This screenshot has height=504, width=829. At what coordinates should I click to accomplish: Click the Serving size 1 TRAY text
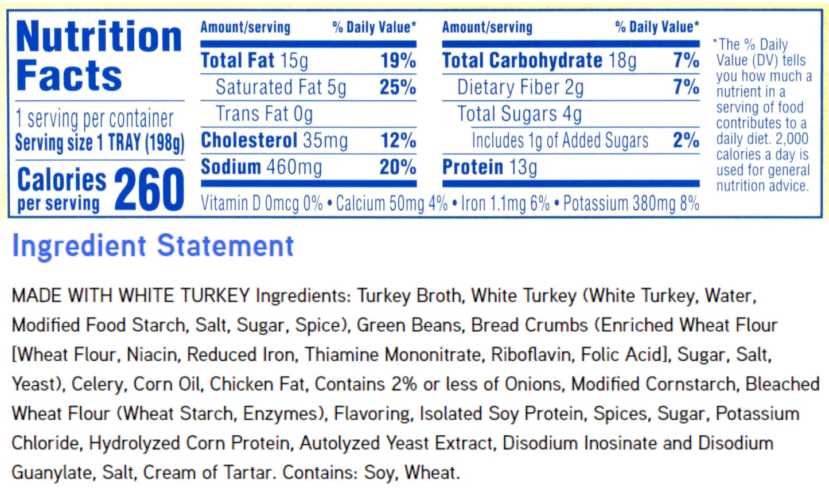click(100, 143)
